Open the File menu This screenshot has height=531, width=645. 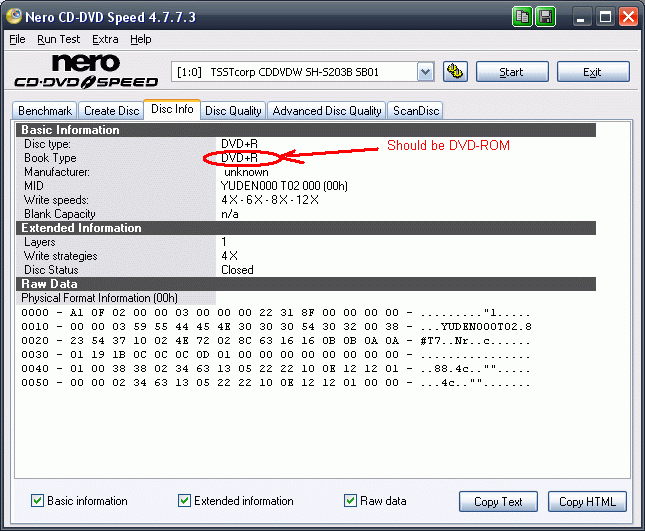click(x=17, y=39)
